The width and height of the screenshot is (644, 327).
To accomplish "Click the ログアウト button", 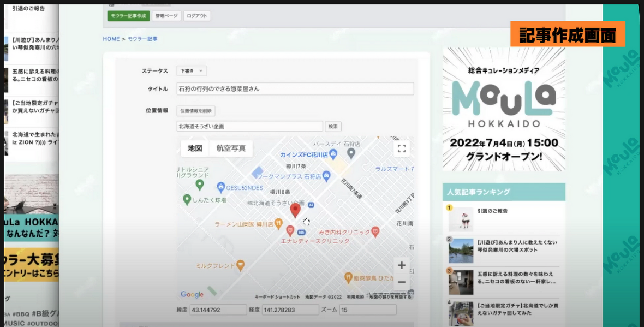I will 197,16.
